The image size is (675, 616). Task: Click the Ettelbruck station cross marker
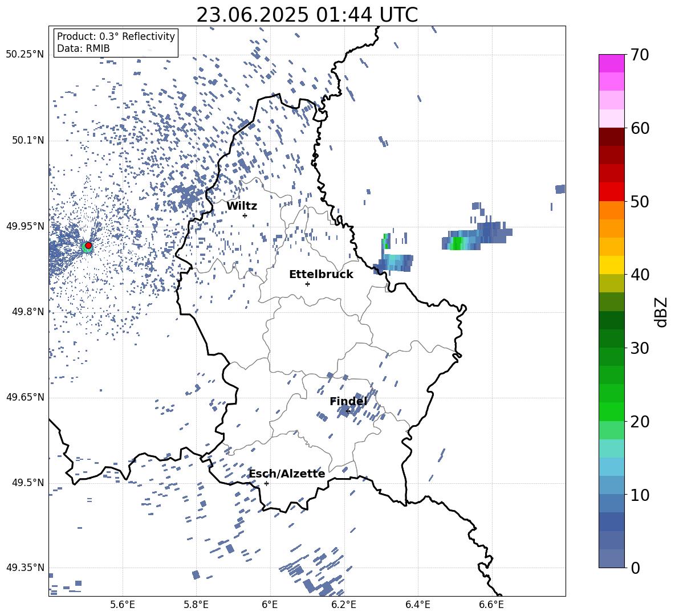(x=307, y=284)
